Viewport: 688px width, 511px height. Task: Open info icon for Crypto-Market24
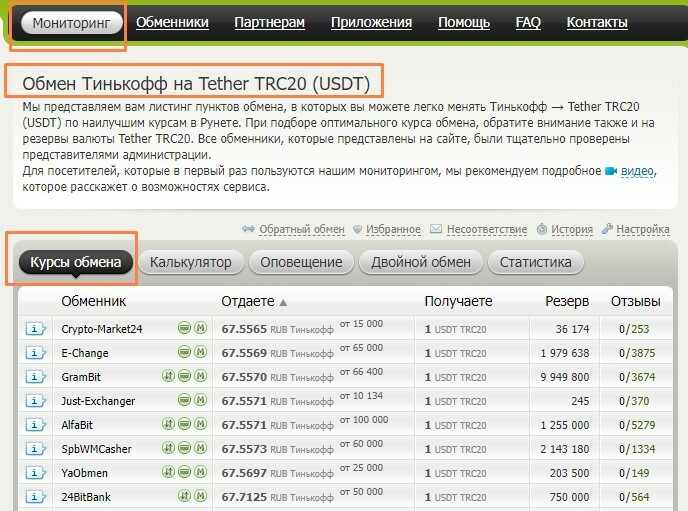coord(36,329)
